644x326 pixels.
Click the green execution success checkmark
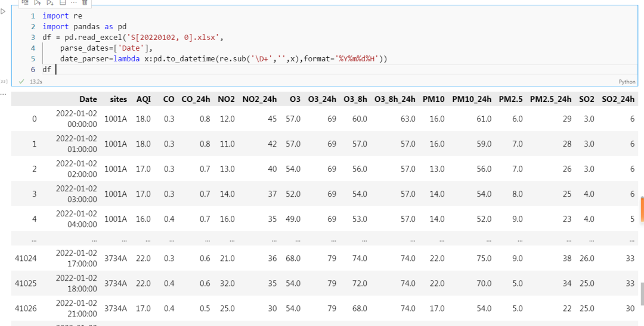(22, 81)
